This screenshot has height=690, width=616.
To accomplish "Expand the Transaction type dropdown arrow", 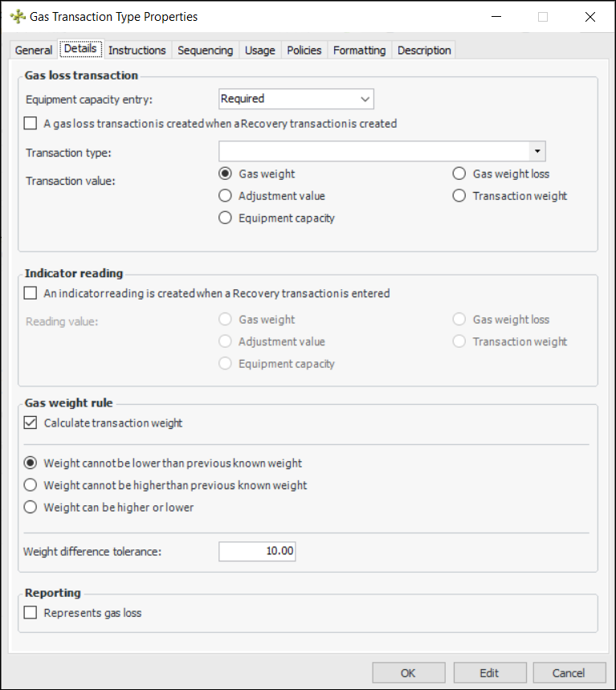I will click(x=536, y=151).
